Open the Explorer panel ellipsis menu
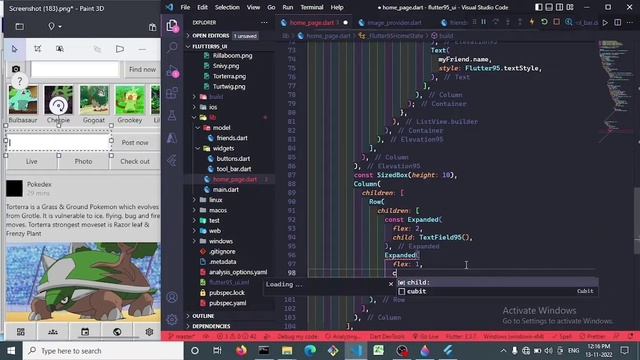The height and width of the screenshot is (360, 640). coord(264,22)
